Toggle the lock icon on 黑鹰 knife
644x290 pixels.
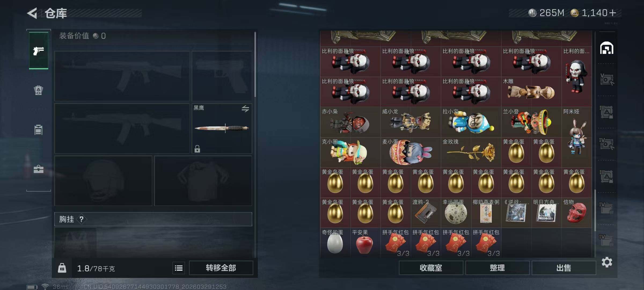[197, 149]
